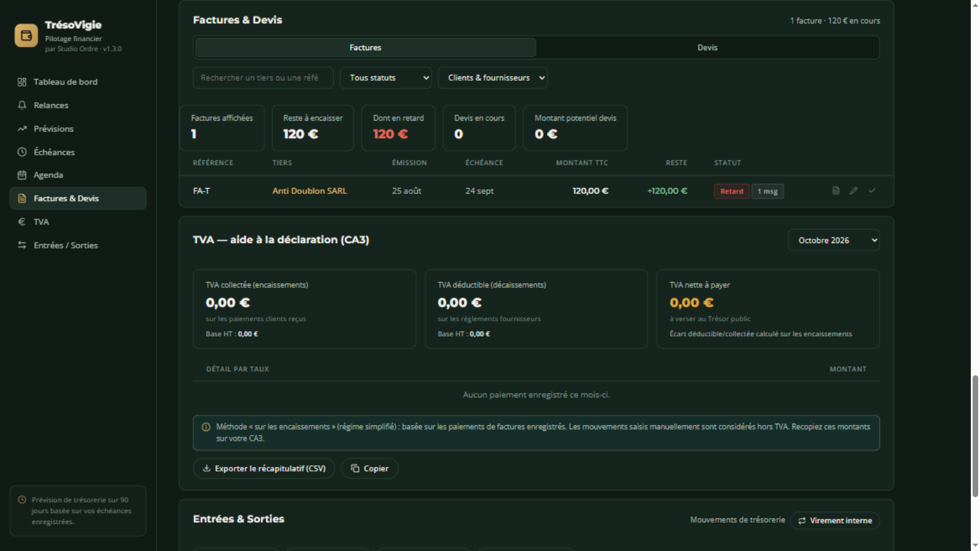980x551 pixels.
Task: Click the Montant potentiel devis card
Action: coord(575,128)
